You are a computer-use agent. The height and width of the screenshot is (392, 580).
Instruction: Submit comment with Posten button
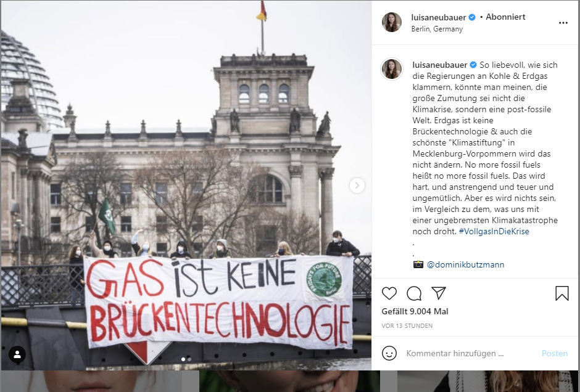click(x=555, y=353)
